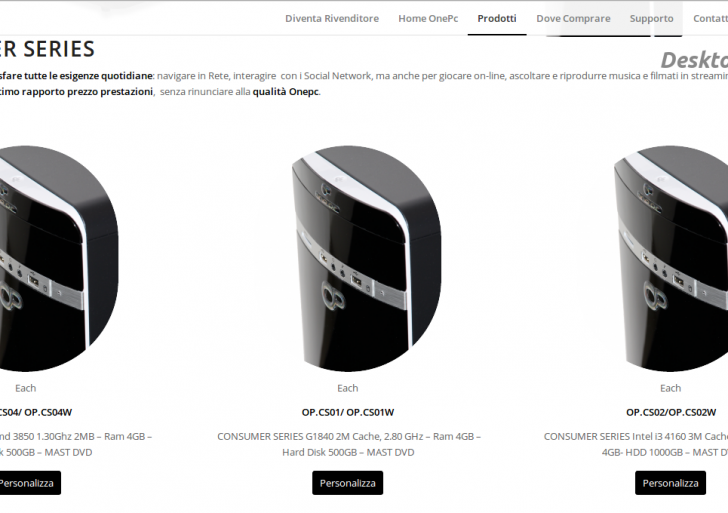Click Personalizza button under OP.CS01
Viewport: 728px width, 513px height.
348,483
